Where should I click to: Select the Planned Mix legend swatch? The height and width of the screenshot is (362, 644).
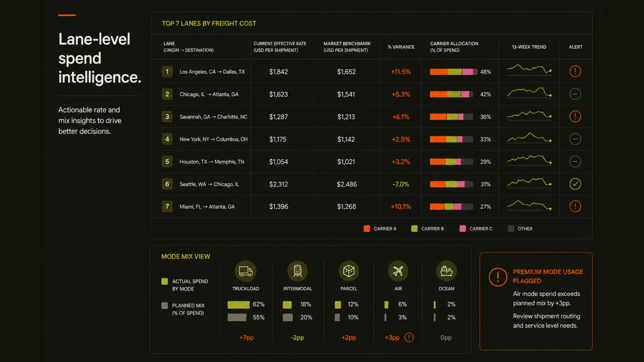[x=164, y=305]
